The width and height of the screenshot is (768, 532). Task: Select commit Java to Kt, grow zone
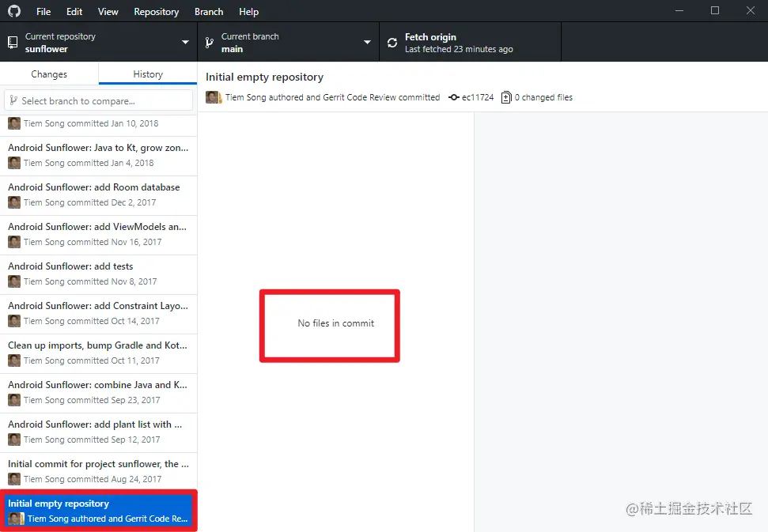click(x=98, y=157)
